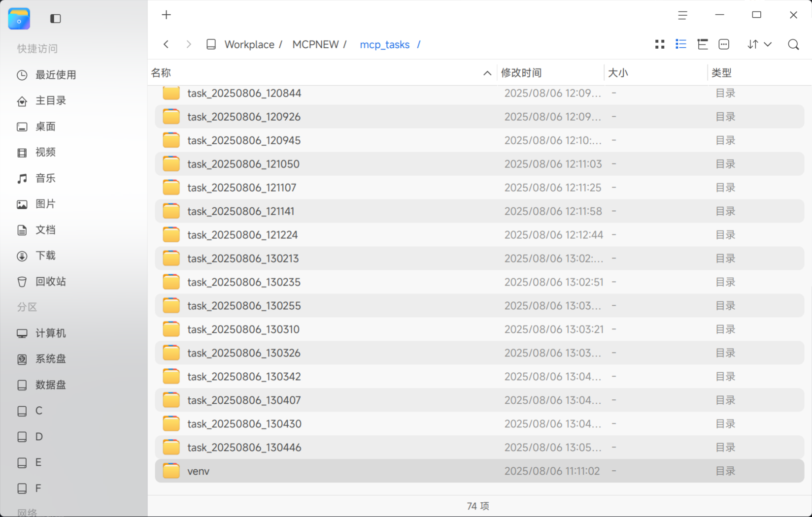This screenshot has width=812, height=517.
Task: Switch to tree view mode
Action: coord(703,44)
